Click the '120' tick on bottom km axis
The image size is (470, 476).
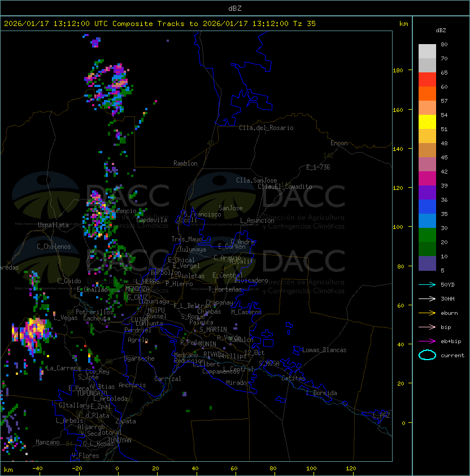(x=351, y=469)
